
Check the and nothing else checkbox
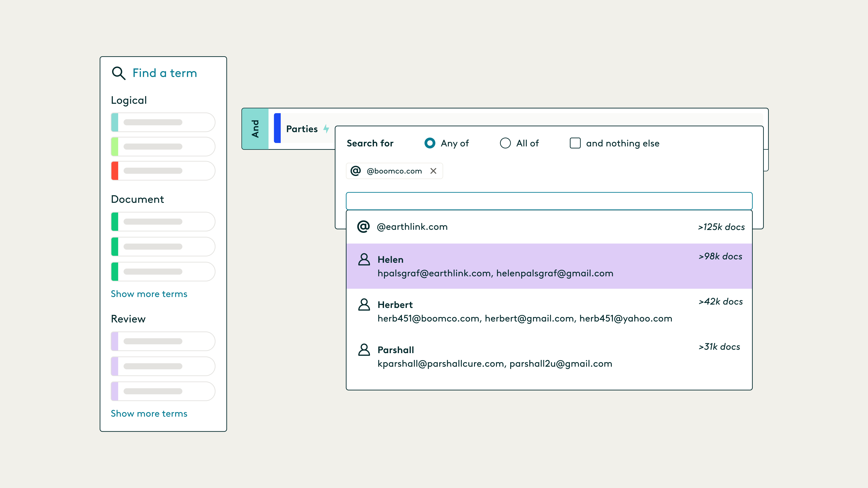point(575,143)
